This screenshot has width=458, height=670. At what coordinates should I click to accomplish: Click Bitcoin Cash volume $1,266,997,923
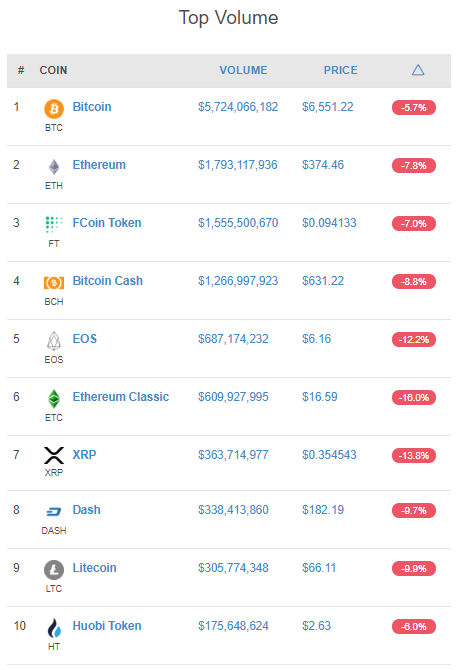click(238, 281)
